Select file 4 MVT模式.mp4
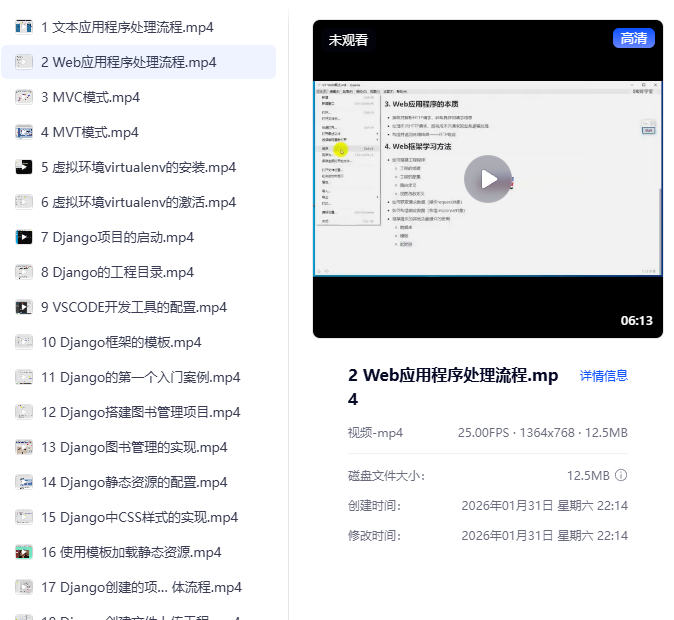 (x=138, y=132)
